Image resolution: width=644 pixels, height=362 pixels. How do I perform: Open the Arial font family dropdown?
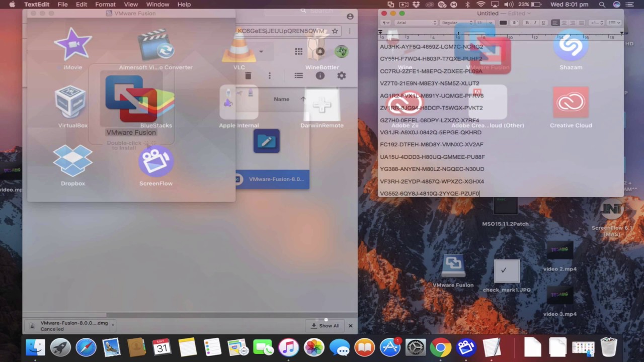[416, 23]
